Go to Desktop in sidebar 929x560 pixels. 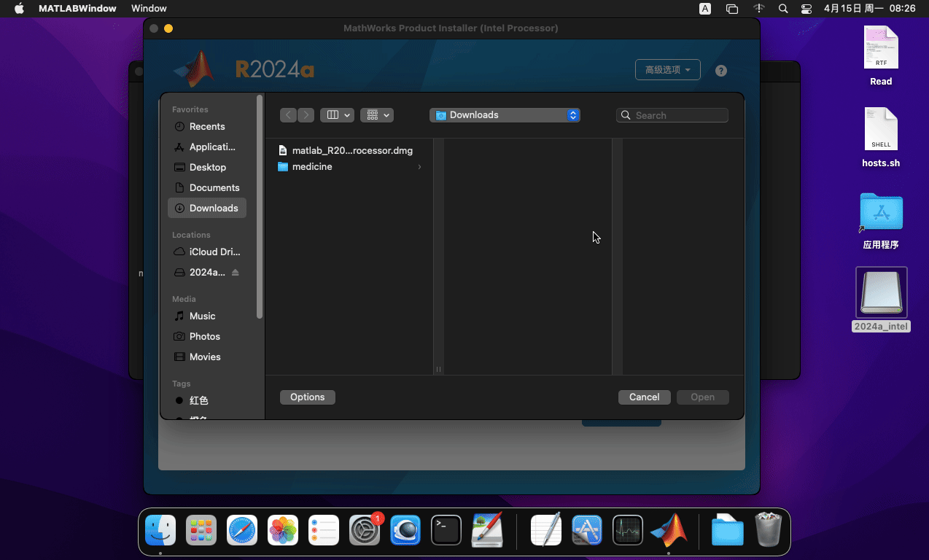click(207, 167)
